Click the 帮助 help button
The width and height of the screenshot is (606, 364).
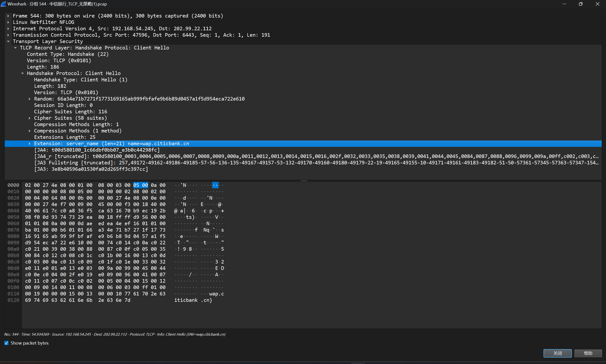[588, 353]
